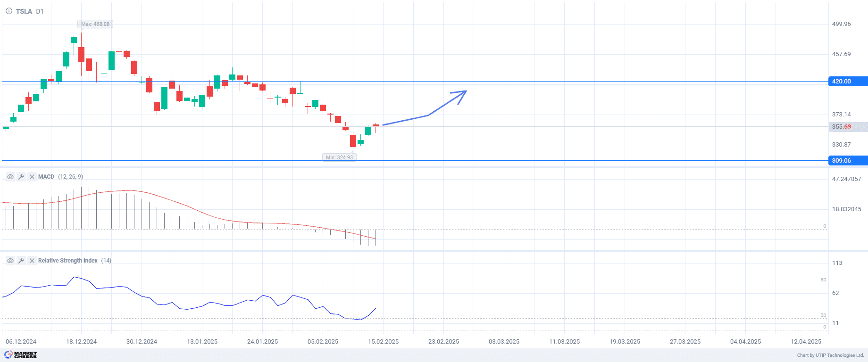
Task: Click the 499.96 price scale value
Action: tap(842, 24)
